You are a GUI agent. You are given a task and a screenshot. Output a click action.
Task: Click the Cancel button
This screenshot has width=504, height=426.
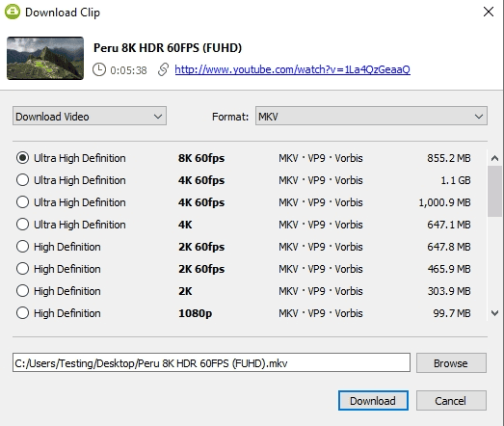click(x=451, y=401)
